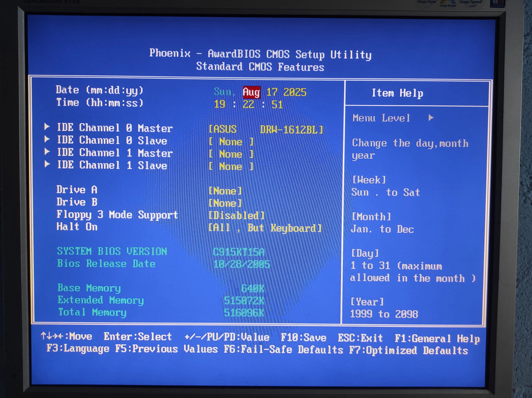The width and height of the screenshot is (532, 398).
Task: Click the Menu Level arrow in Item Help
Action: 431,118
